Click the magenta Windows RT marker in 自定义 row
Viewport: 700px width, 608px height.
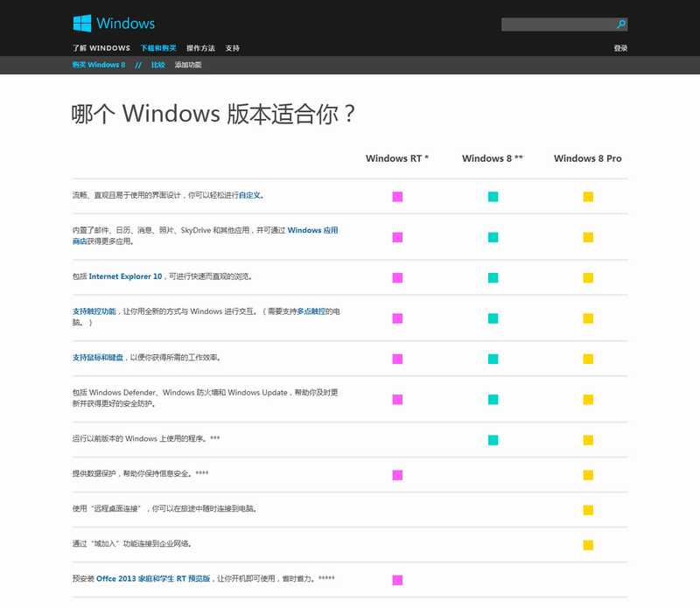[397, 197]
